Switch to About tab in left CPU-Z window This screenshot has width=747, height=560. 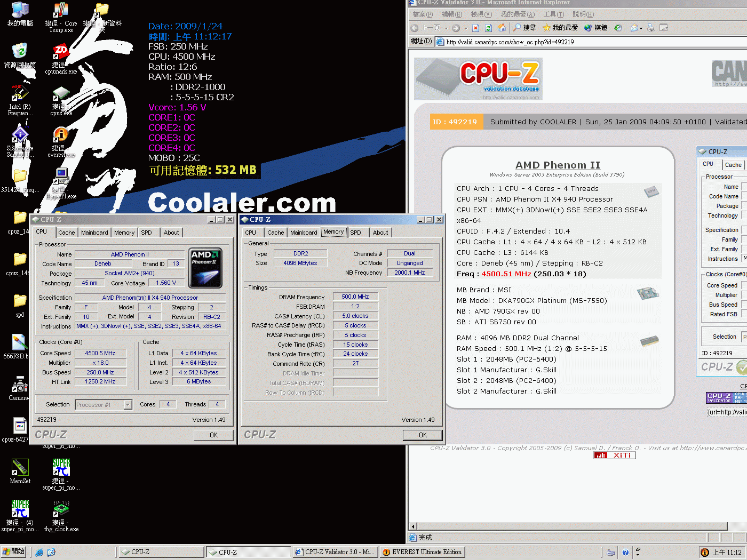tap(171, 233)
